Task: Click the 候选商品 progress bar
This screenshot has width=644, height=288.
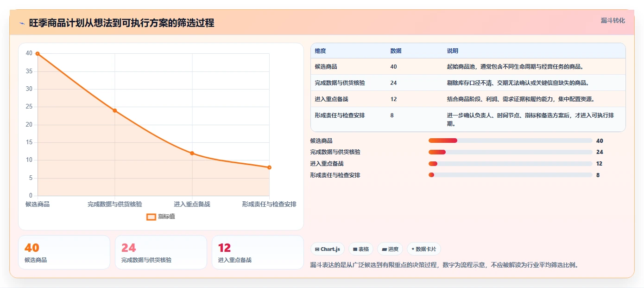Action: tap(511, 141)
